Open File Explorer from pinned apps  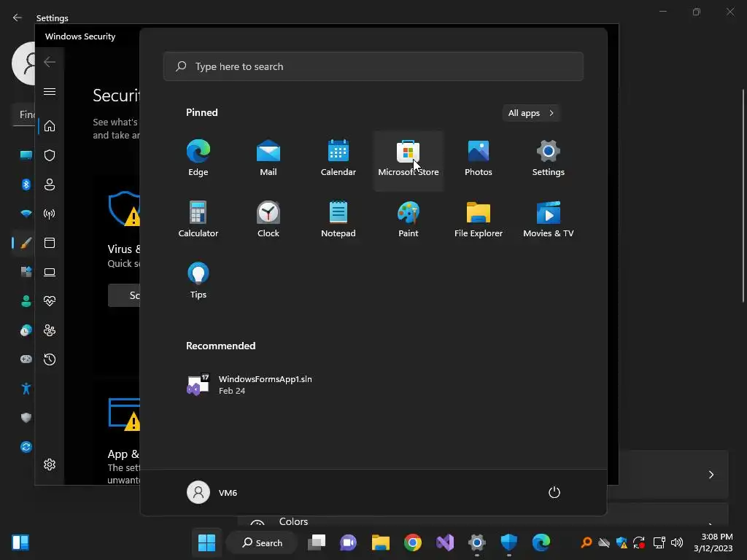479,220
